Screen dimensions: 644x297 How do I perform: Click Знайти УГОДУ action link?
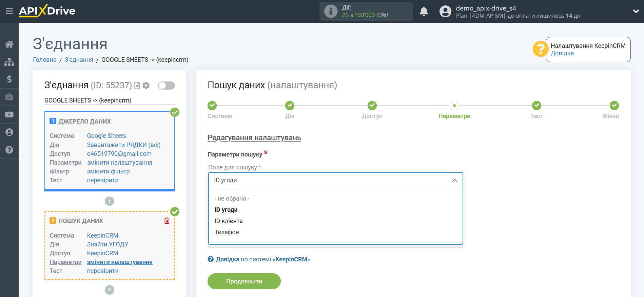click(108, 244)
